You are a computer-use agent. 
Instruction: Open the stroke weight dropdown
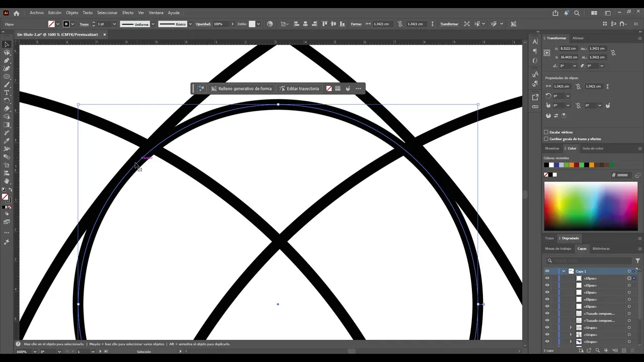[x=114, y=24]
